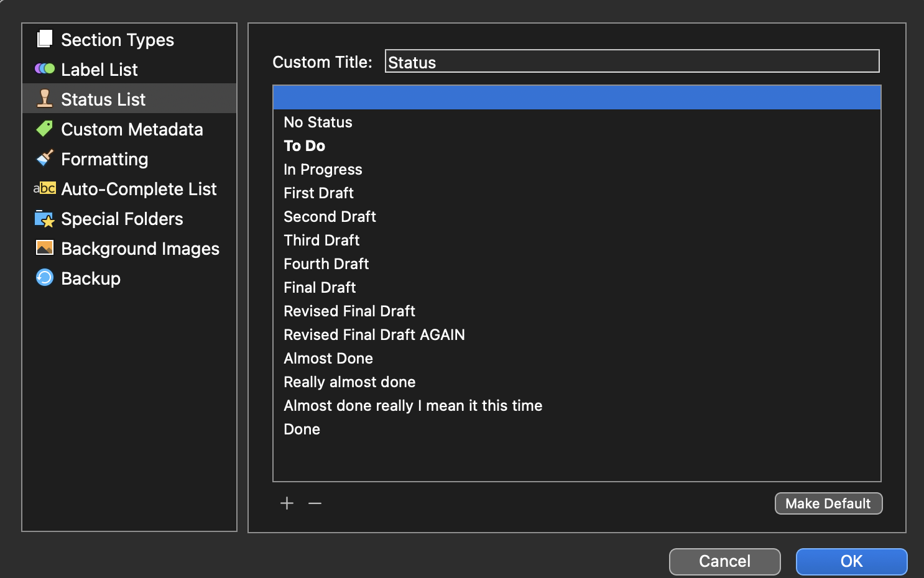The width and height of the screenshot is (924, 578).
Task: Select 'Almost done really I mean it this time'
Action: 577,405
